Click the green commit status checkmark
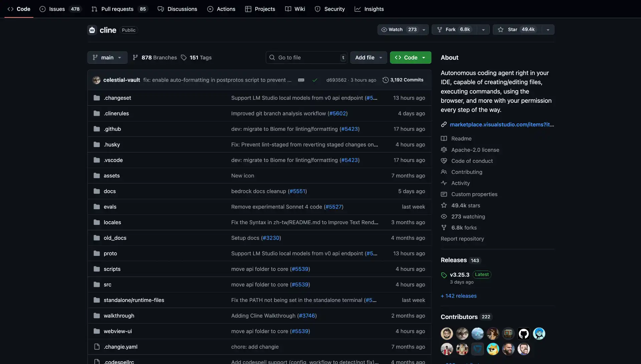Image resolution: width=641 pixels, height=364 pixels. pyautogui.click(x=314, y=80)
